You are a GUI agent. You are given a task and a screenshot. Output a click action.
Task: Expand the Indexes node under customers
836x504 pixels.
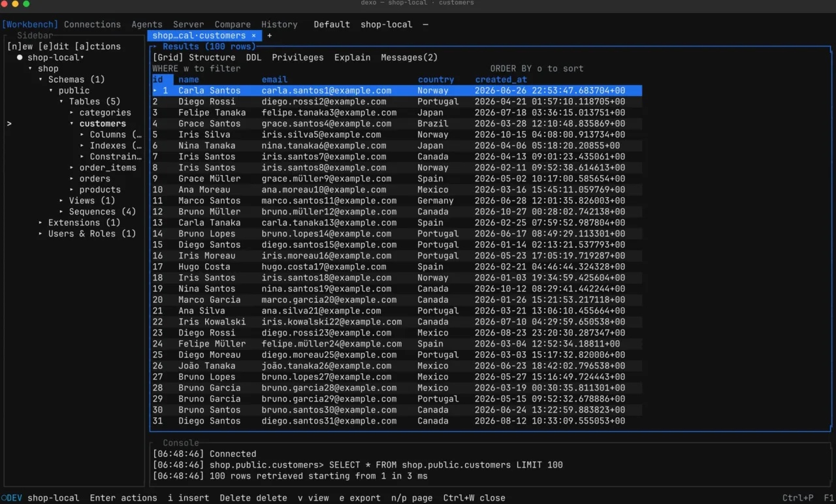click(x=82, y=146)
